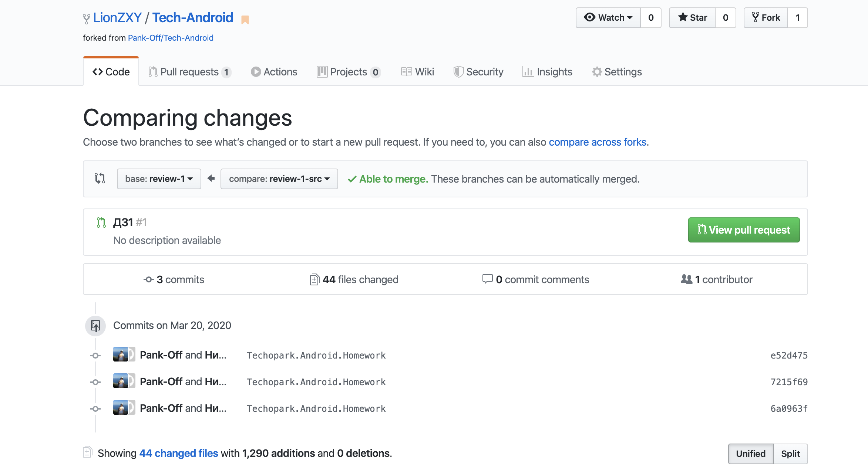Click the left arrow between branch selectors
868x465 pixels.
coord(211,179)
